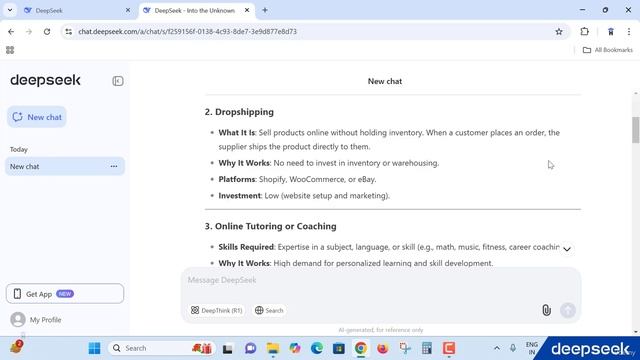
Task: Open the ENG IN language switcher
Action: pos(531,348)
